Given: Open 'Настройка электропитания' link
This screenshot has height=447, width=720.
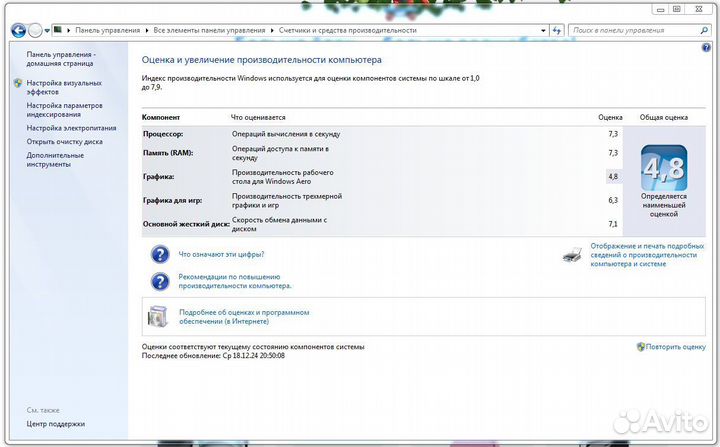Looking at the screenshot, I should click(71, 128).
